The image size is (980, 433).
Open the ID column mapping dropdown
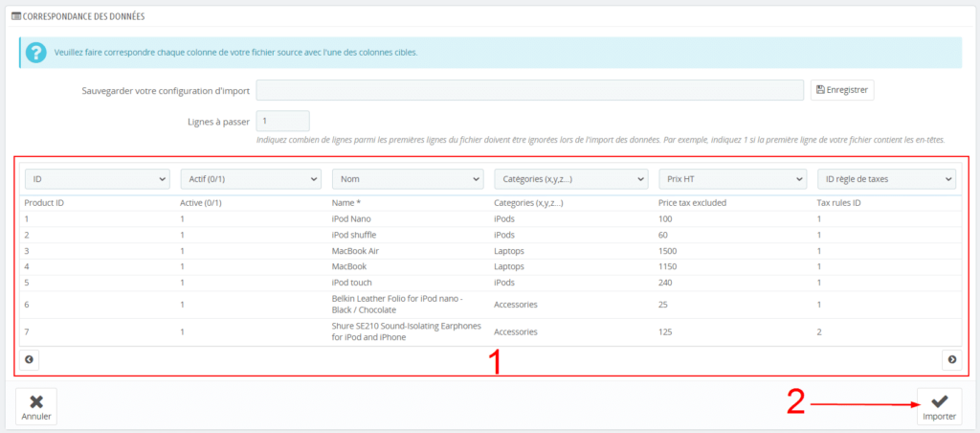click(x=97, y=179)
